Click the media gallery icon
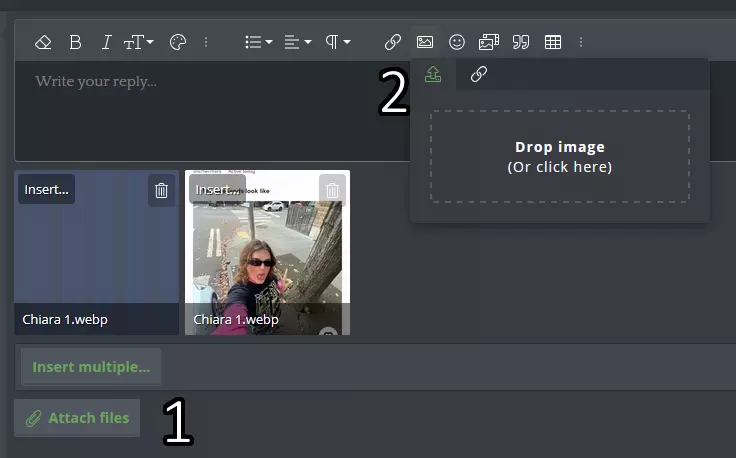The width and height of the screenshot is (736, 458). tap(489, 42)
